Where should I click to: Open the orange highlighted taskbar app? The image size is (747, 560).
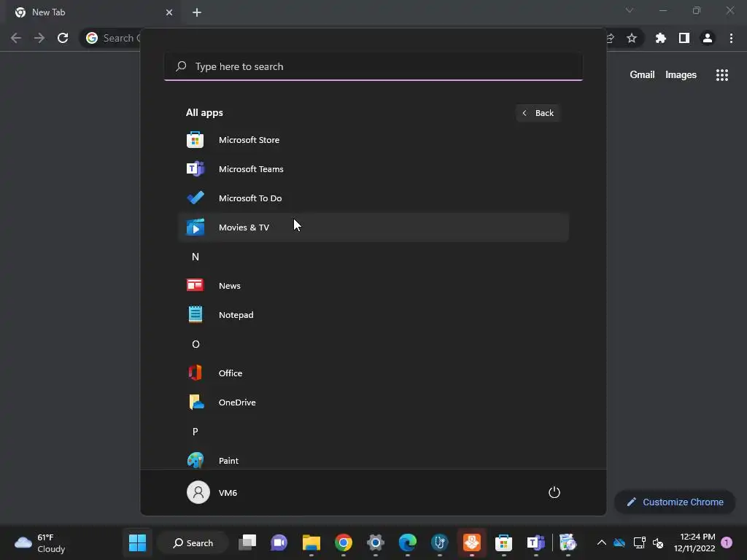coord(472,542)
